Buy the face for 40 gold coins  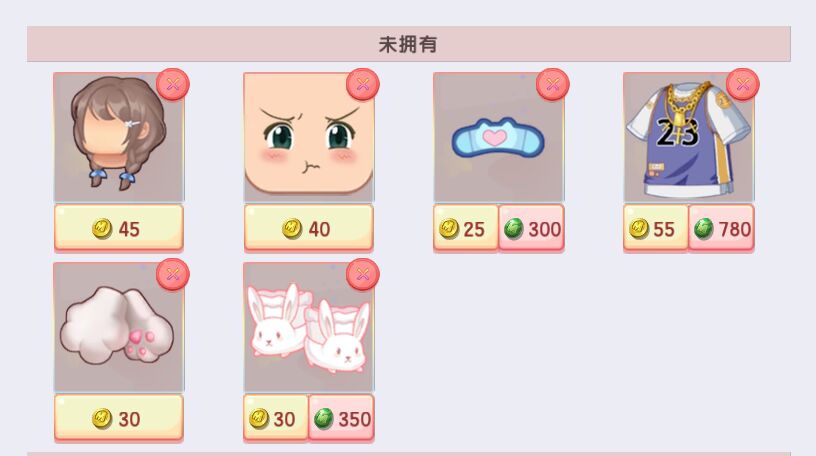(x=309, y=228)
